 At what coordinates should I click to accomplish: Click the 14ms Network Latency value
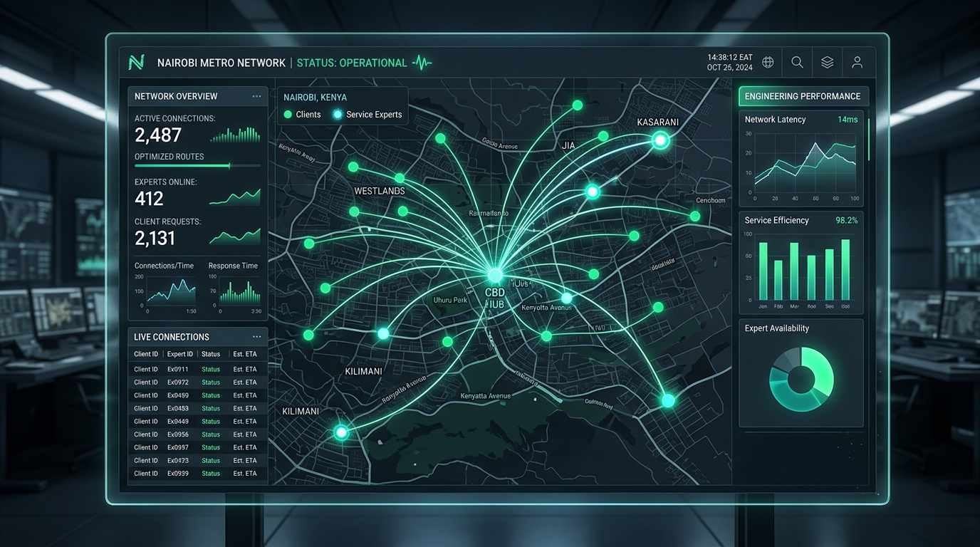[848, 119]
